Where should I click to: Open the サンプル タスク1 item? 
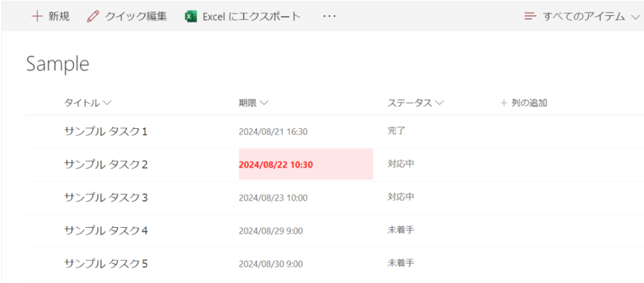click(x=106, y=131)
